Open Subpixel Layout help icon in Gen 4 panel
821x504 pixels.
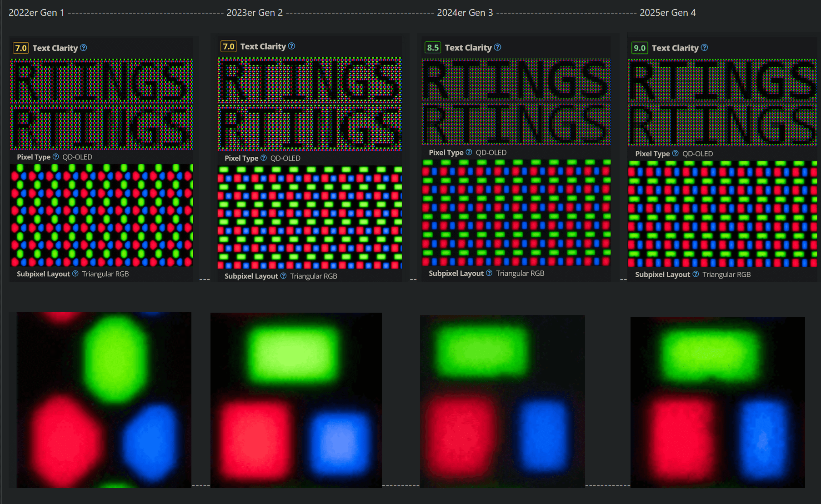coord(696,274)
